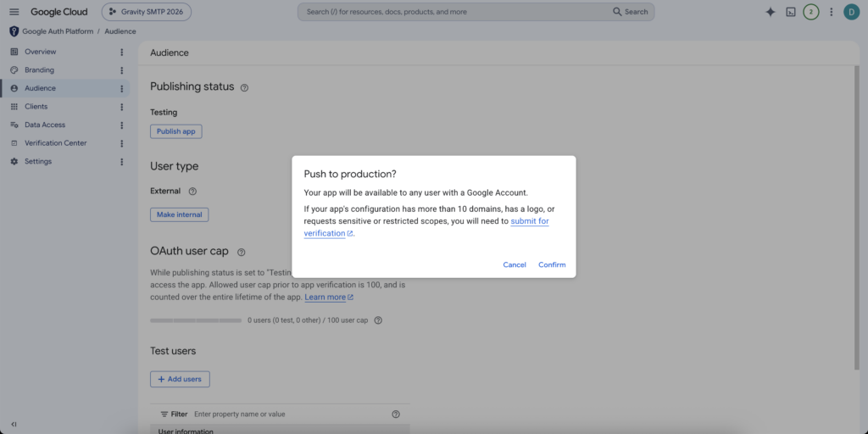Click the User type External help icon

pyautogui.click(x=192, y=191)
